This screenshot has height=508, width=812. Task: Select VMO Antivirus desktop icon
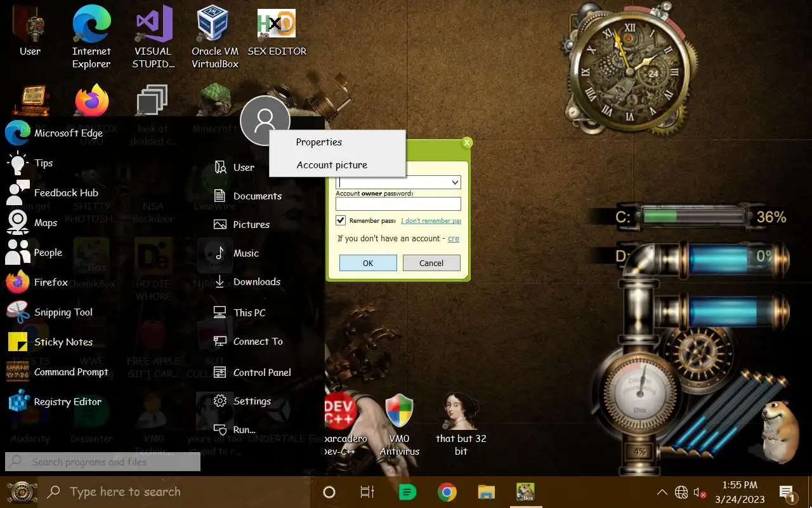click(400, 424)
